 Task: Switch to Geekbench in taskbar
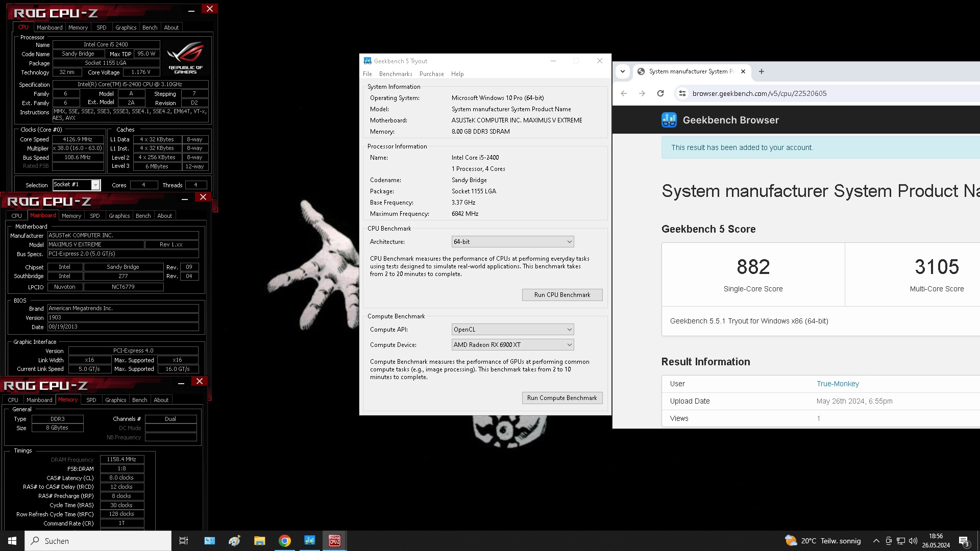(310, 541)
